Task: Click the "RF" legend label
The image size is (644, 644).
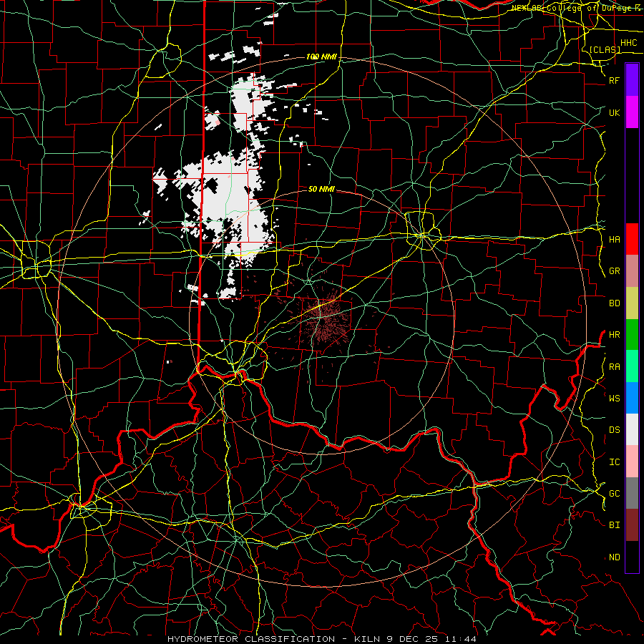Action: tap(615, 80)
